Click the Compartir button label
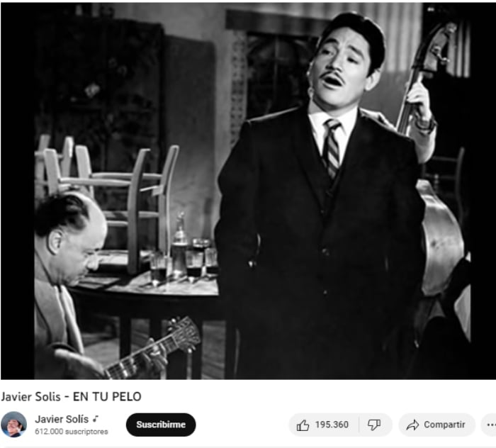This screenshot has height=448, width=496. tap(444, 425)
